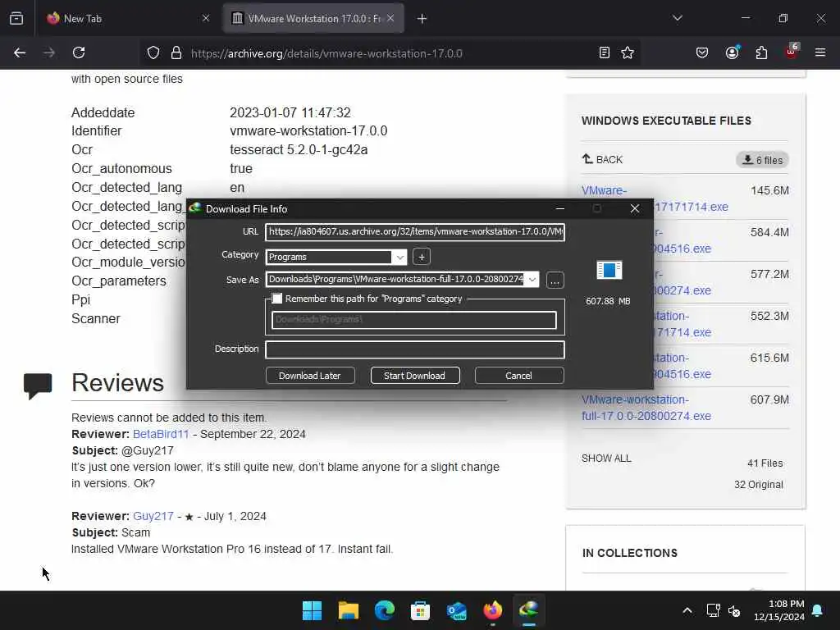Screen dimensions: 840x630
Task: Click SHOW ALL files link
Action: pos(606,459)
